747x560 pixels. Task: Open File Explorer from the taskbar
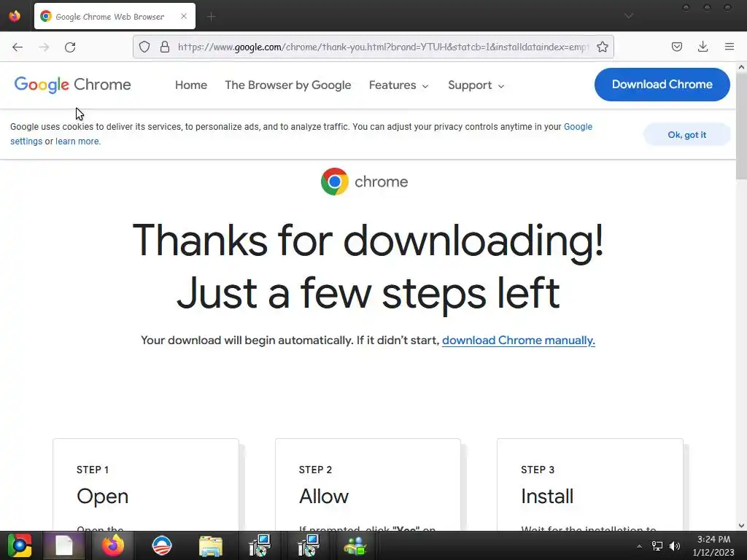(211, 545)
